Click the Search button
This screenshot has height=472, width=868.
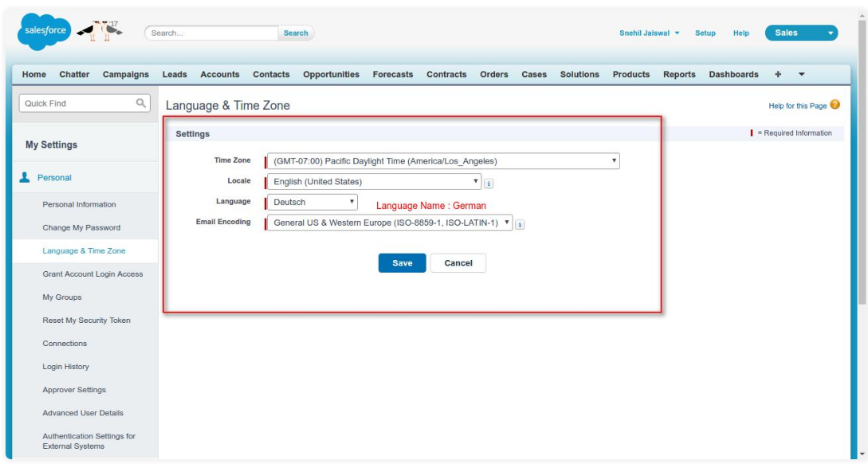pyautogui.click(x=296, y=33)
